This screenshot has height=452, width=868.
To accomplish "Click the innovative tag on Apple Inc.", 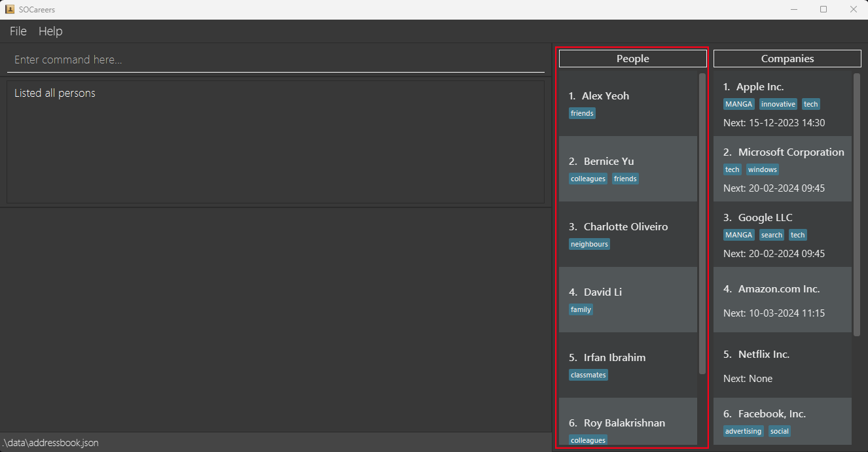I will pos(778,104).
